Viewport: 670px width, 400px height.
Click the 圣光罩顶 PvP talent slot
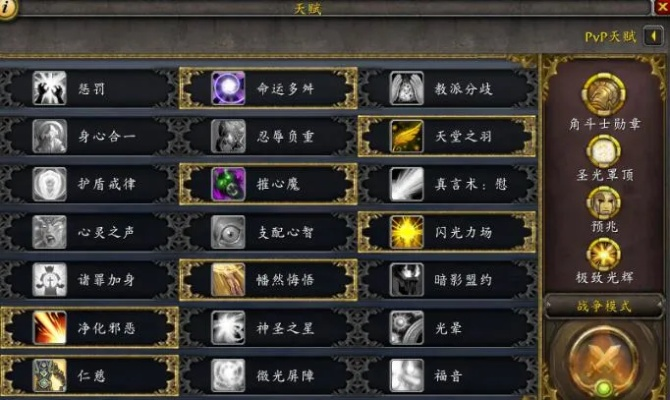pos(603,152)
